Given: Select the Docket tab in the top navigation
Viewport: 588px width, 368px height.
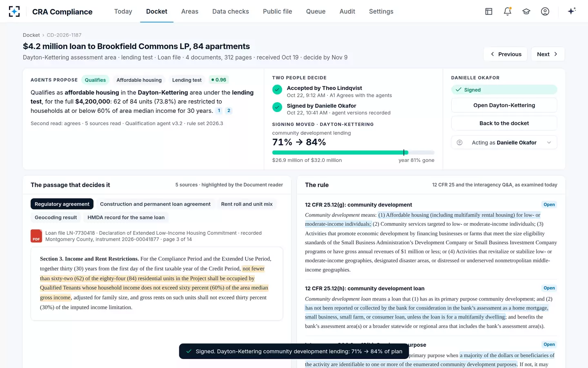Looking at the screenshot, I should pos(157,11).
